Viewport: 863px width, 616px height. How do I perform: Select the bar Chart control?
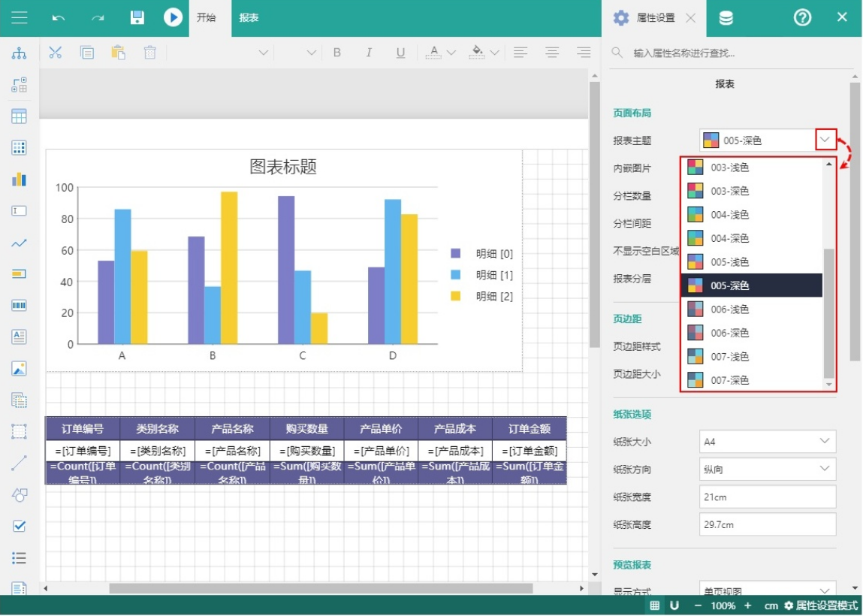(x=20, y=180)
